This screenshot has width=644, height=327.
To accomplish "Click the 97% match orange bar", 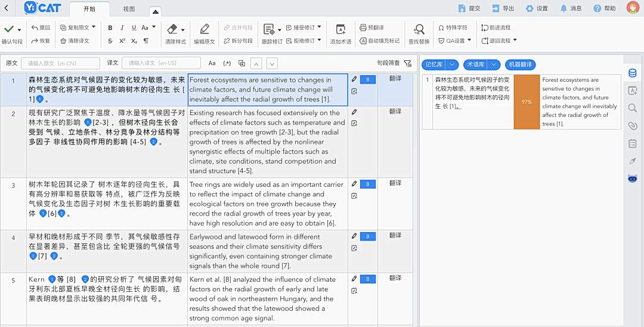I will (527, 102).
